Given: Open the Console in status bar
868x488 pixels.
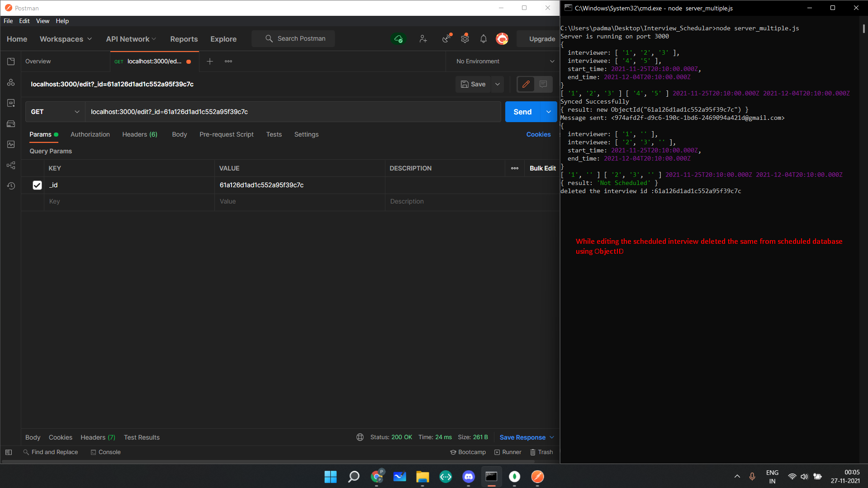Looking at the screenshot, I should click(105, 452).
